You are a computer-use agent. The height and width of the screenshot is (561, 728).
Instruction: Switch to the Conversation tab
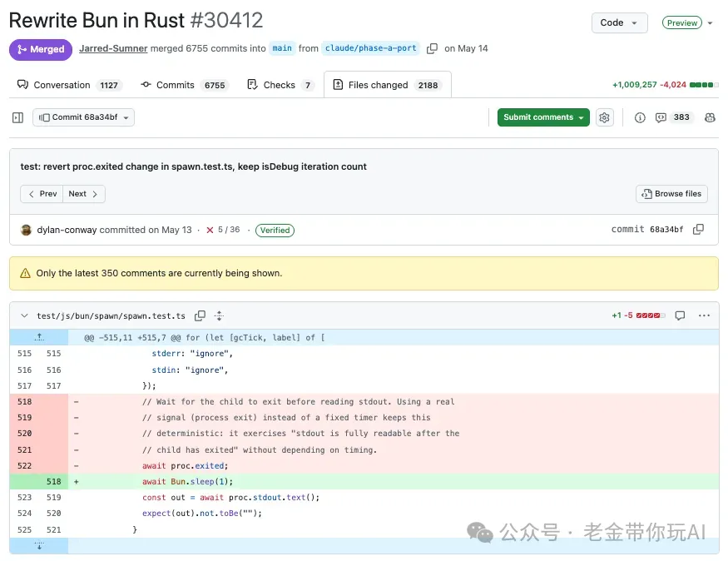(70, 85)
